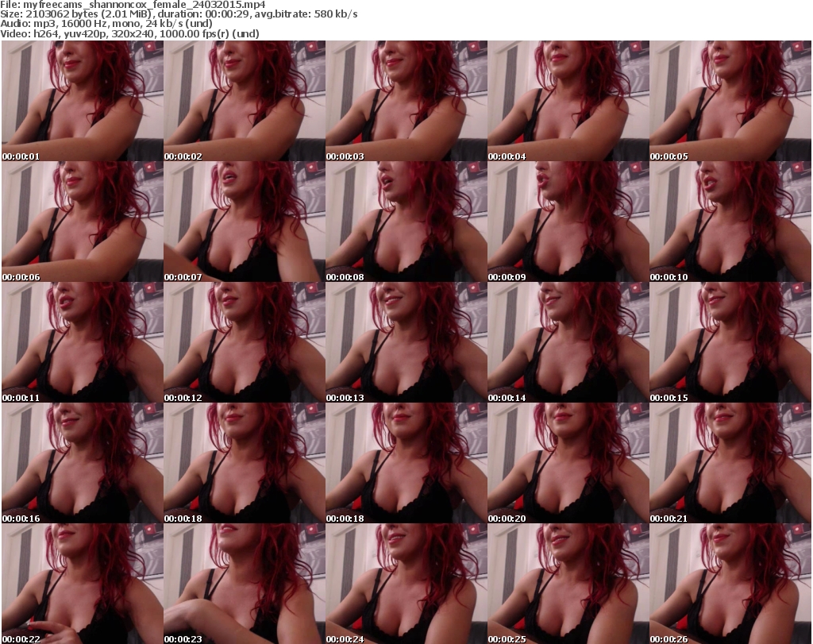813x644 pixels.
Task: Select the thumbnail frame stamped 00:00:25
Action: pyautogui.click(x=568, y=584)
